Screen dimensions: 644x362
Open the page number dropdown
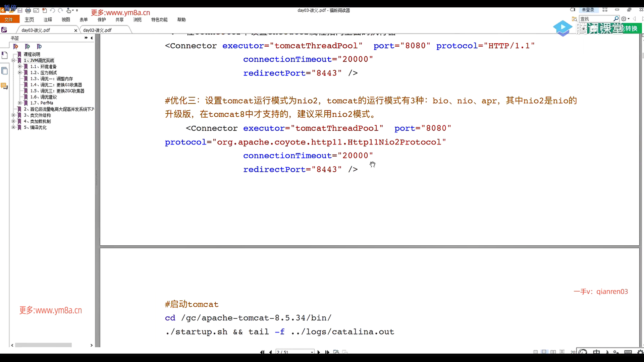(x=312, y=352)
